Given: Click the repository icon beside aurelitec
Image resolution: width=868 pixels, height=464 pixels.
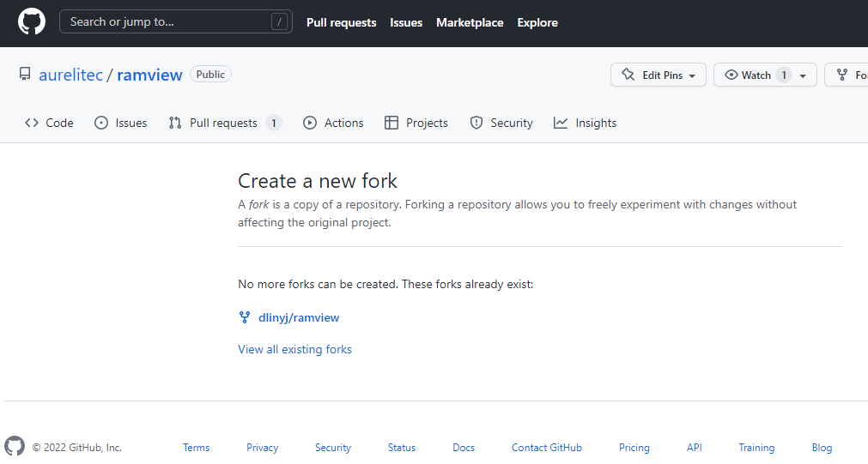Looking at the screenshot, I should [x=25, y=75].
